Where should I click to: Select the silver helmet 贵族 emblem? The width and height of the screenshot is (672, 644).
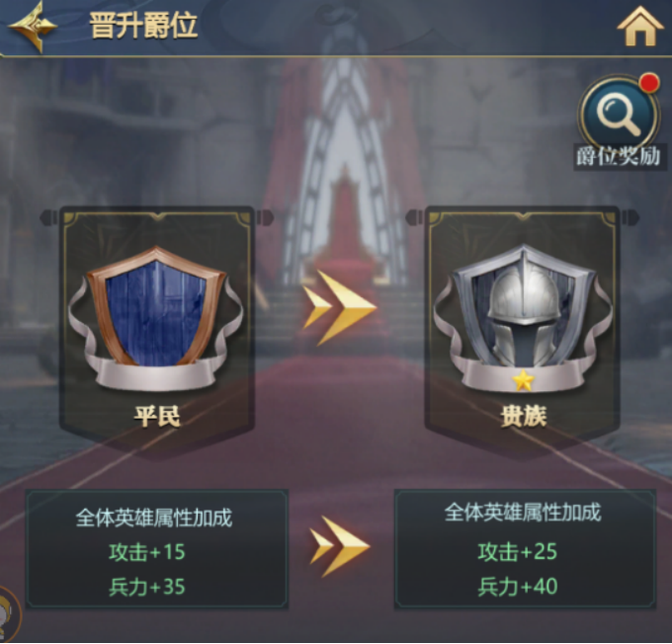[x=523, y=318]
